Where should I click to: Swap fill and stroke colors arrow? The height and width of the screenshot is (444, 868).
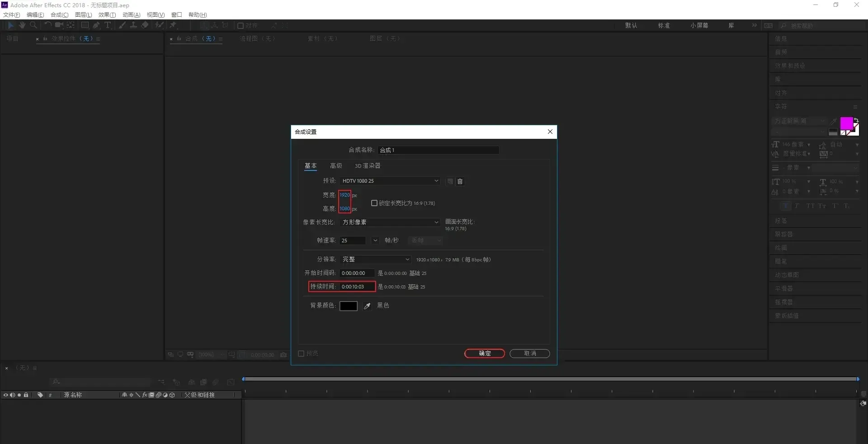pyautogui.click(x=856, y=121)
